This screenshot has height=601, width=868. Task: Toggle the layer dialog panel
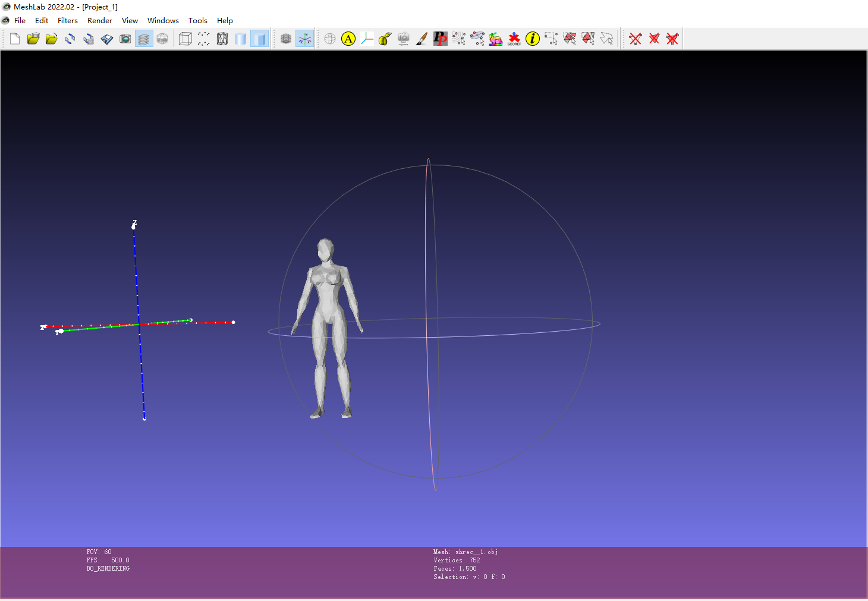pyautogui.click(x=144, y=39)
